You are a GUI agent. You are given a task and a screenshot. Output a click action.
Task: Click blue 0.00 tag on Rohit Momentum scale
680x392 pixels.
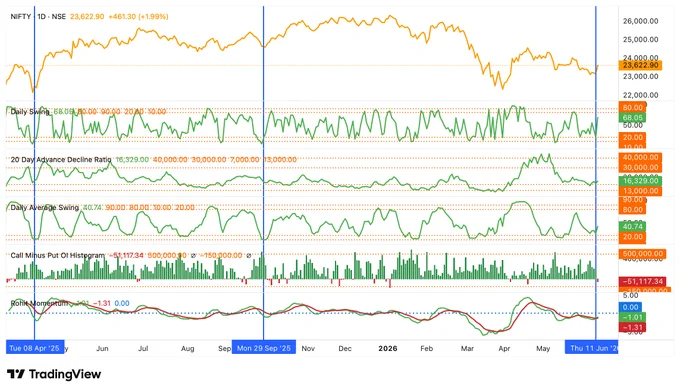[x=630, y=307]
